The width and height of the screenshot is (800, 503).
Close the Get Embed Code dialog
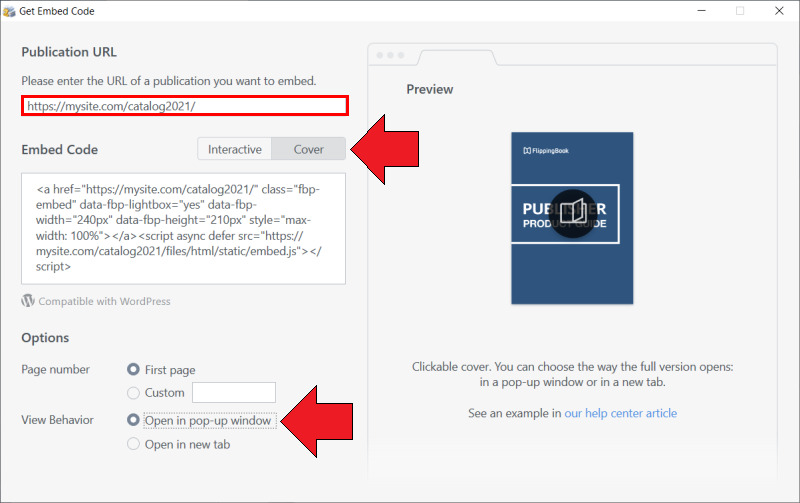click(779, 11)
